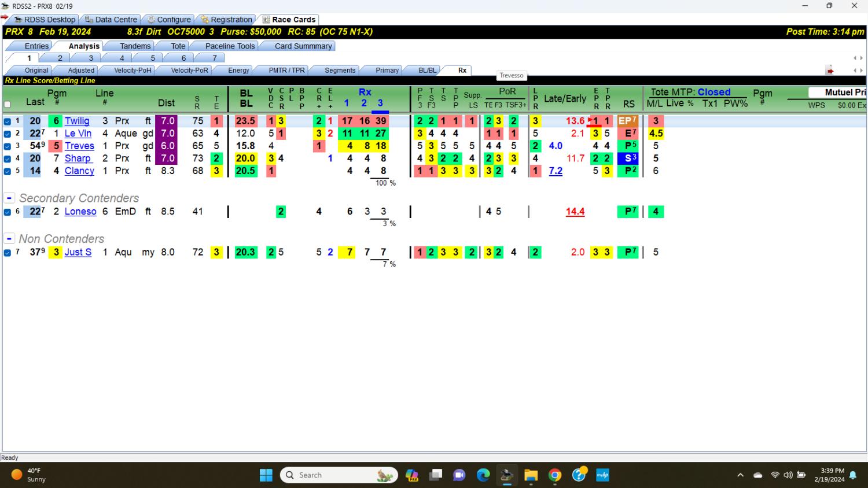The image size is (868, 488).
Task: Open the Wi-Fi network icon in the tray
Action: [x=775, y=475]
